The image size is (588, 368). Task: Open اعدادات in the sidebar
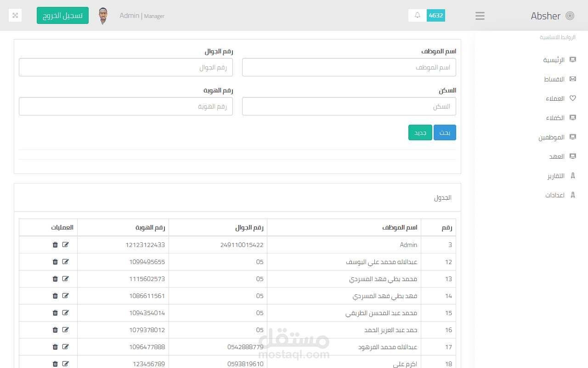click(x=560, y=195)
